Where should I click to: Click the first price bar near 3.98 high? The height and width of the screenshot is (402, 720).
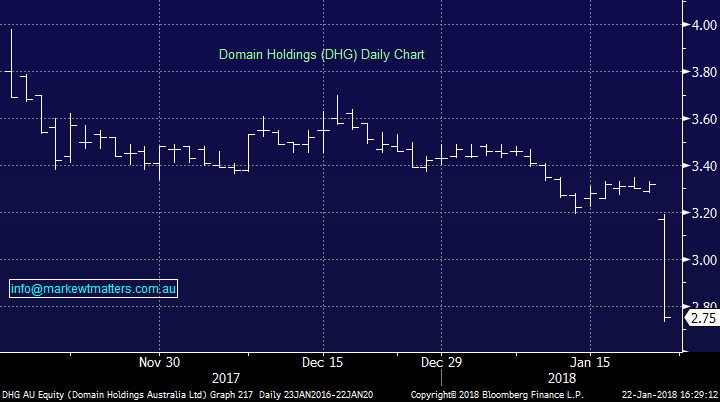click(11, 63)
